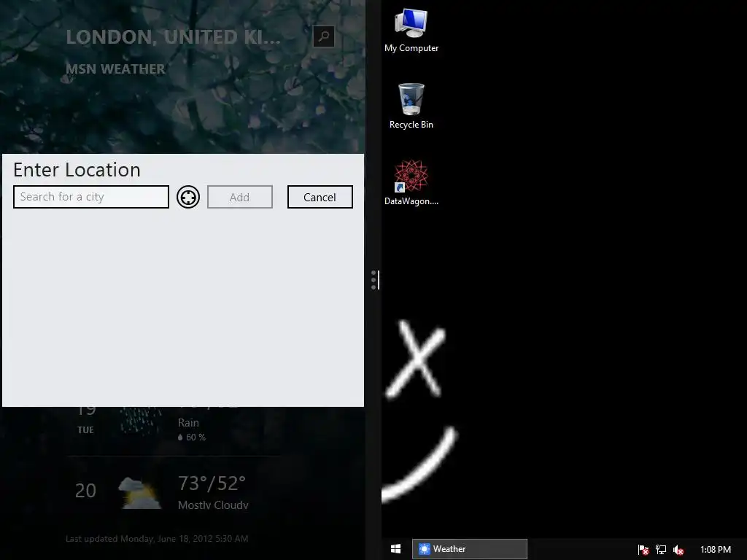The image size is (747, 560).
Task: Click the Rain 60 % forecast text
Action: (x=192, y=429)
